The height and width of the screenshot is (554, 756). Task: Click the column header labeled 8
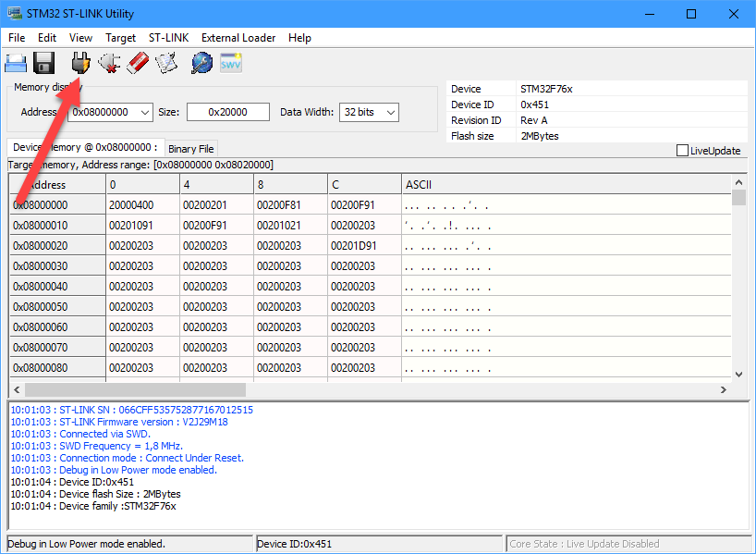click(291, 185)
